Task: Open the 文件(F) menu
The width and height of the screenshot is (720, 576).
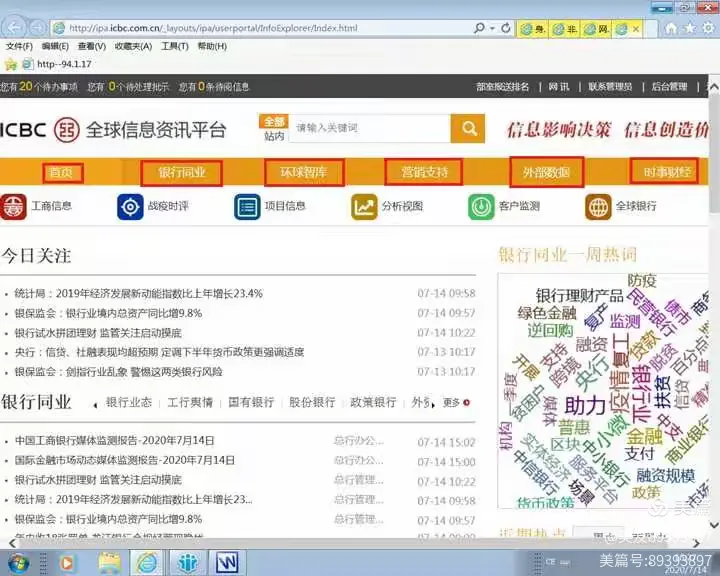Action: coord(19,46)
